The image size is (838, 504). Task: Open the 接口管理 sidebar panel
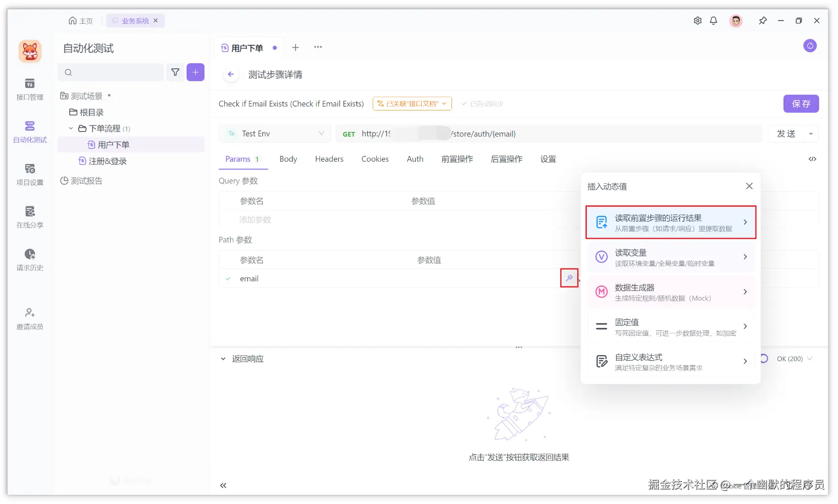29,90
